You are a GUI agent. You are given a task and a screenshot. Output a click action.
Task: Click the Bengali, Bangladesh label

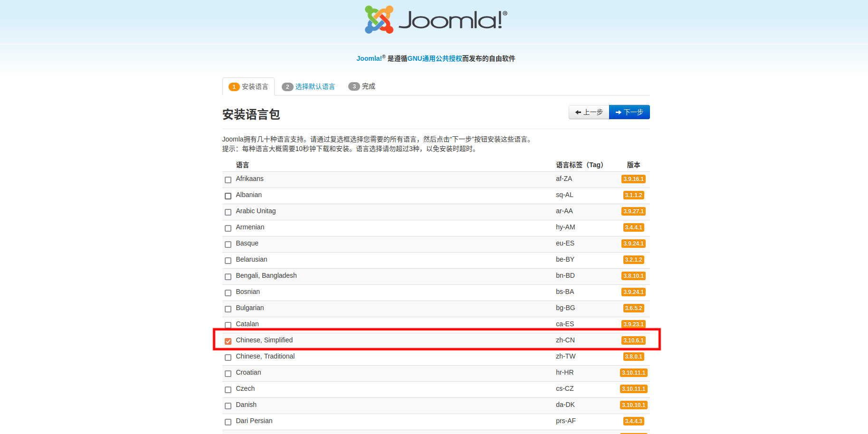click(266, 275)
